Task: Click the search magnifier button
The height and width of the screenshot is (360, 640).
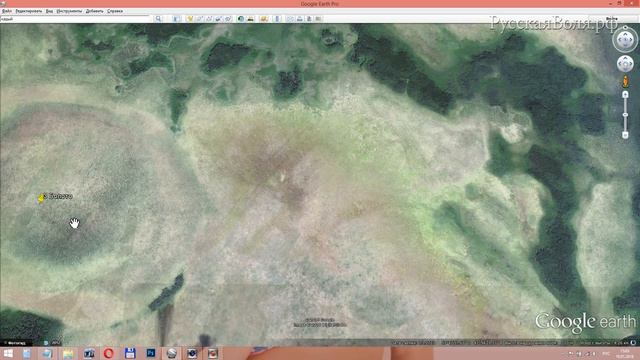Action: click(x=158, y=19)
